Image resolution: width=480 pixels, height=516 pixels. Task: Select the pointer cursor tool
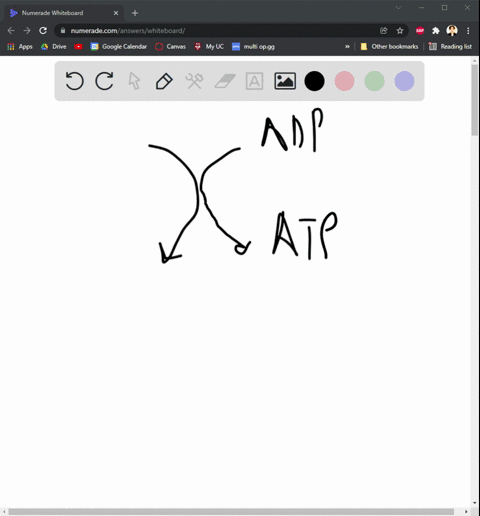pos(134,81)
